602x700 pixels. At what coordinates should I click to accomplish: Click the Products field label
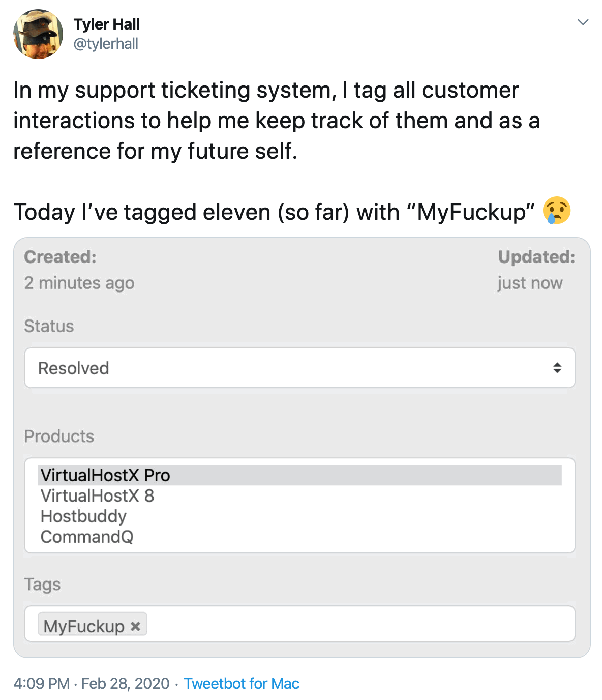coord(59,436)
